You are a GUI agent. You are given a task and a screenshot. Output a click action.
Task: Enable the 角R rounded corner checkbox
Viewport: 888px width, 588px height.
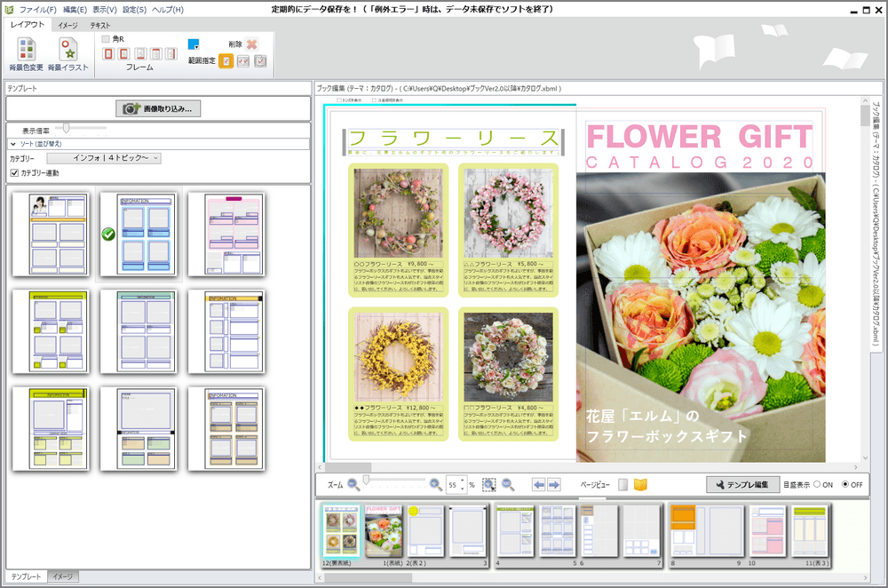(107, 39)
